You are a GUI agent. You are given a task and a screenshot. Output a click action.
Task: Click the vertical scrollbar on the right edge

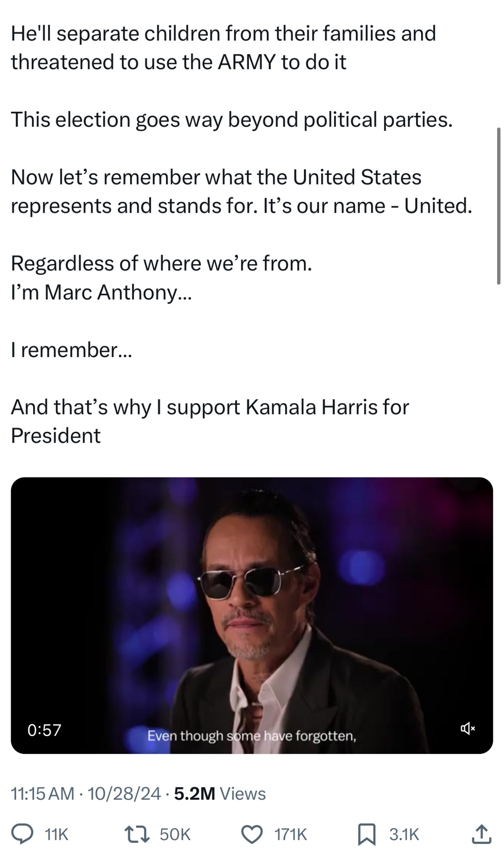pyautogui.click(x=499, y=206)
